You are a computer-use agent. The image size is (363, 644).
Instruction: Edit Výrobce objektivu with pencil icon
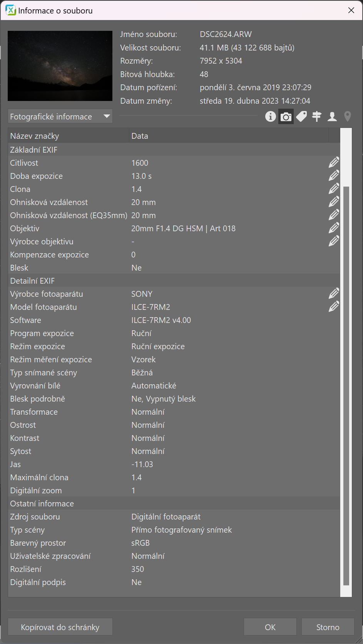pyautogui.click(x=334, y=241)
